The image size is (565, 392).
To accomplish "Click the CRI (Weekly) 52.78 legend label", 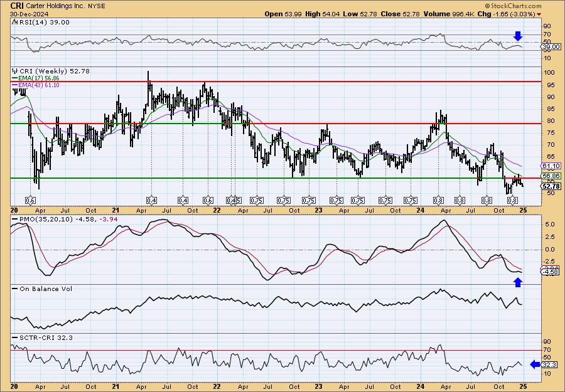I will pyautogui.click(x=55, y=72).
